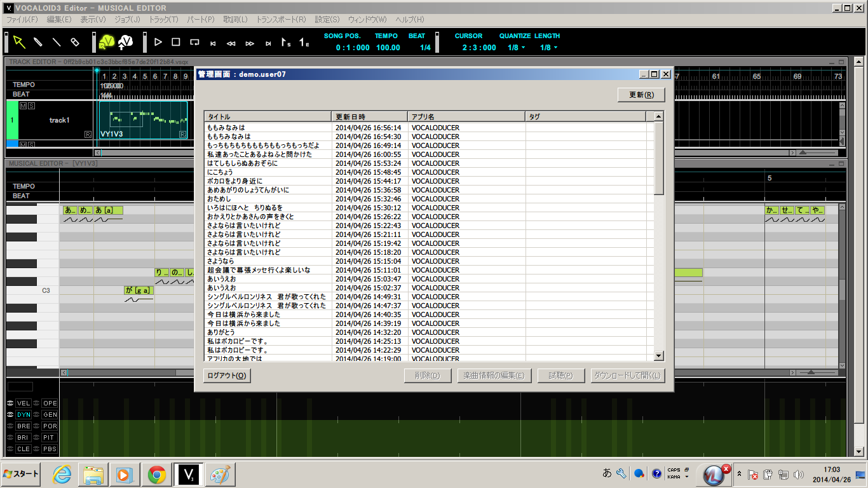Open Paint from the taskbar
868x488 pixels.
click(x=220, y=475)
